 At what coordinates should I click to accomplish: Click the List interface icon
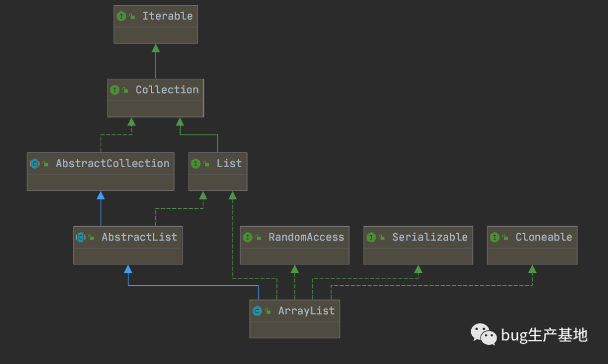196,164
